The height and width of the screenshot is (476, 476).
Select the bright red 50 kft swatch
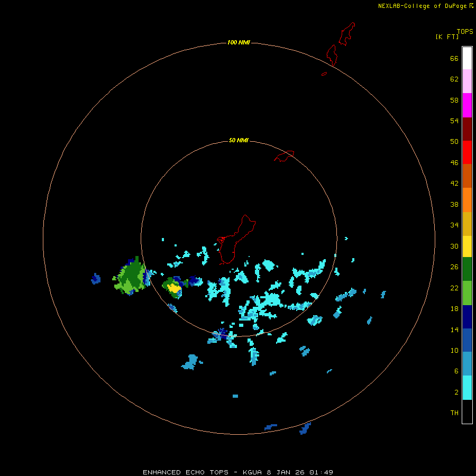(467, 152)
